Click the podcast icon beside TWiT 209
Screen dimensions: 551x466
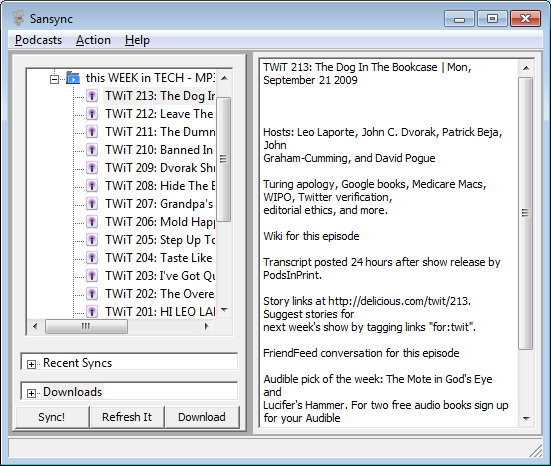[92, 168]
